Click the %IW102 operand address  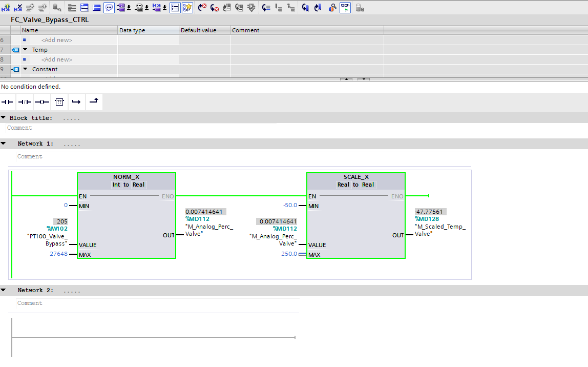pos(57,229)
